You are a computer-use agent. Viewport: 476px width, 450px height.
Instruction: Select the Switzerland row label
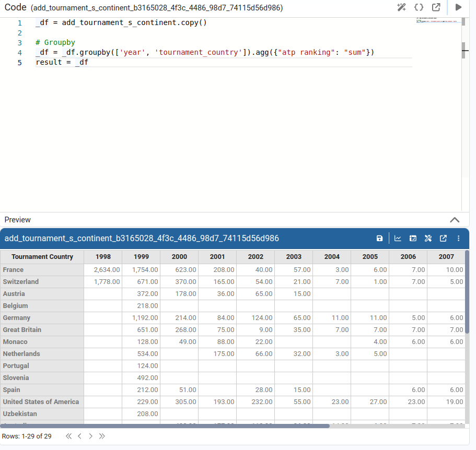coord(42,282)
